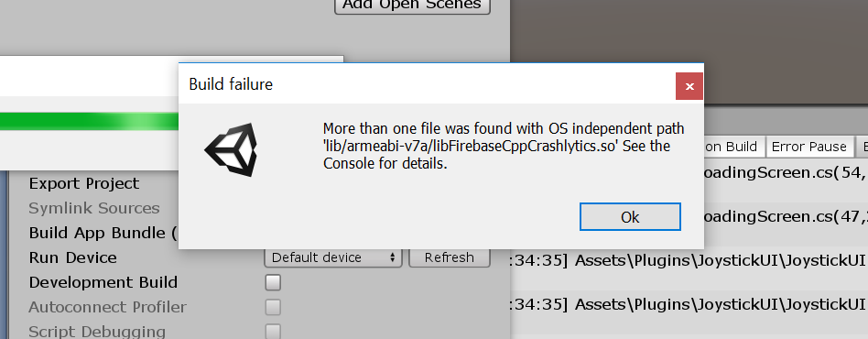868x339 pixels.
Task: Click the Add Open Scenes button
Action: tap(412, 5)
